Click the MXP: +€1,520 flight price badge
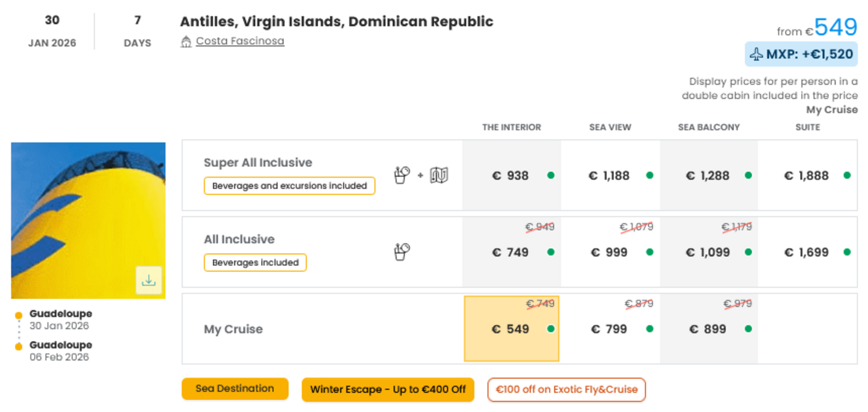This screenshot has height=412, width=868. pos(801,54)
